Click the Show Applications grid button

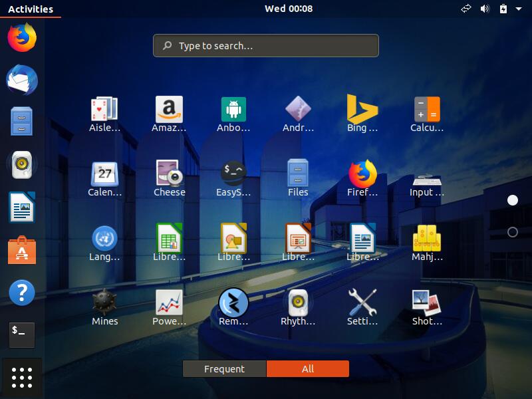(22, 377)
